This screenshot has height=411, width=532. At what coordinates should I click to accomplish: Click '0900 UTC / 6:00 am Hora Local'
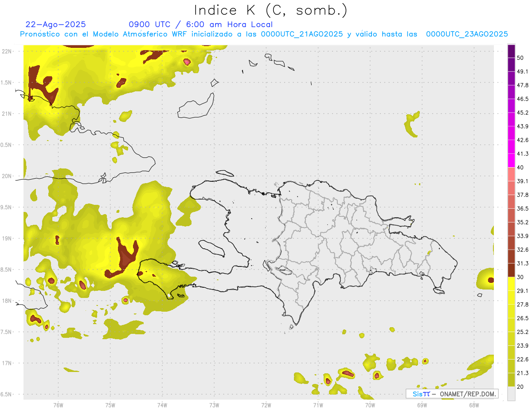click(200, 24)
